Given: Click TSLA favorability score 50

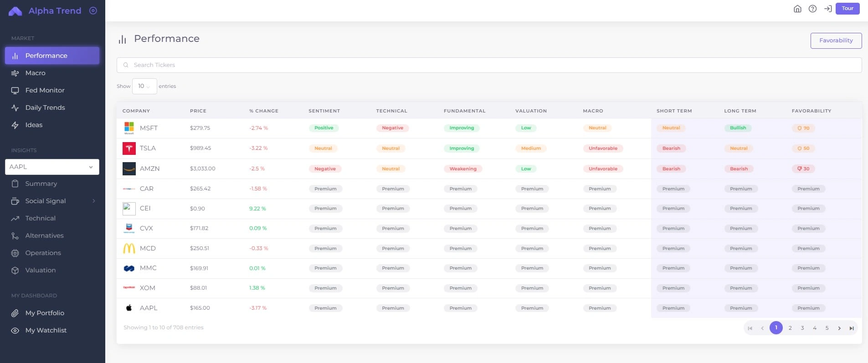Looking at the screenshot, I should (x=803, y=148).
